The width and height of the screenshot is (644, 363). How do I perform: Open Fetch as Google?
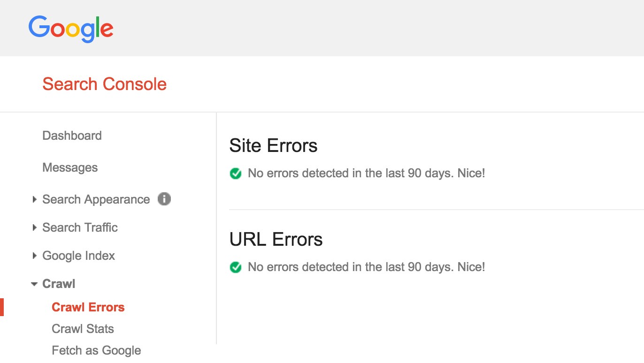[96, 350]
